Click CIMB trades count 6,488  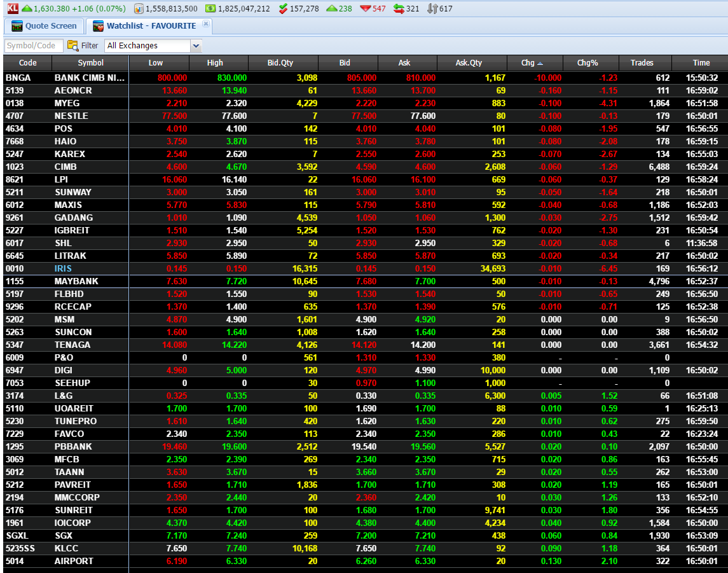point(659,167)
